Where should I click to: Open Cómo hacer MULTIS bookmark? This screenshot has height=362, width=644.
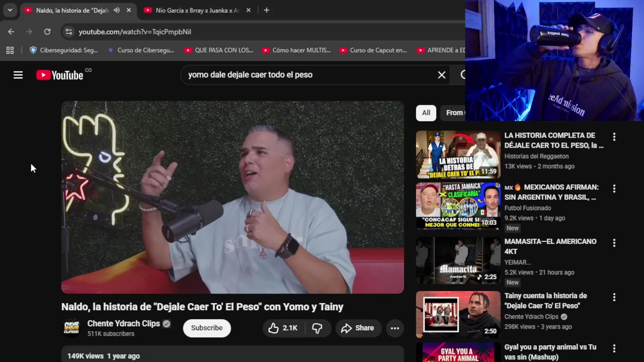(x=296, y=50)
